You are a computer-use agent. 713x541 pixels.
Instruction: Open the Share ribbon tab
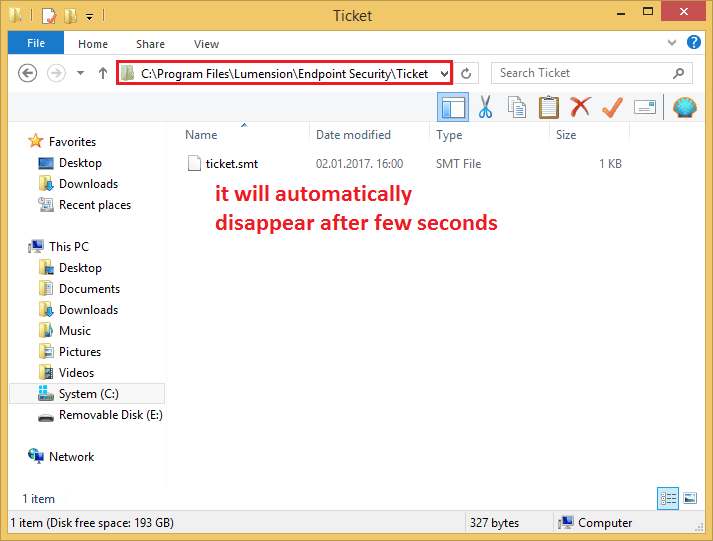click(x=151, y=44)
